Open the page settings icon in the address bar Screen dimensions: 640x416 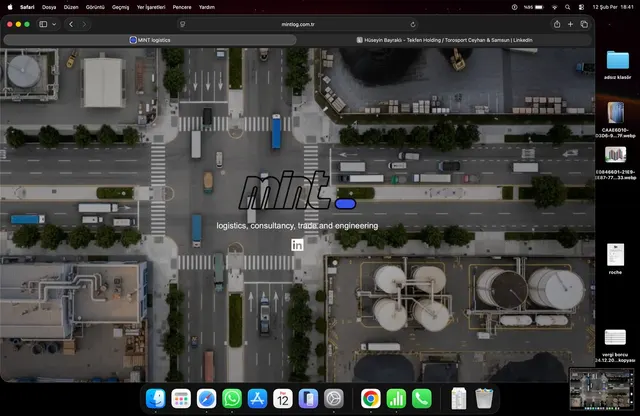pos(182,24)
